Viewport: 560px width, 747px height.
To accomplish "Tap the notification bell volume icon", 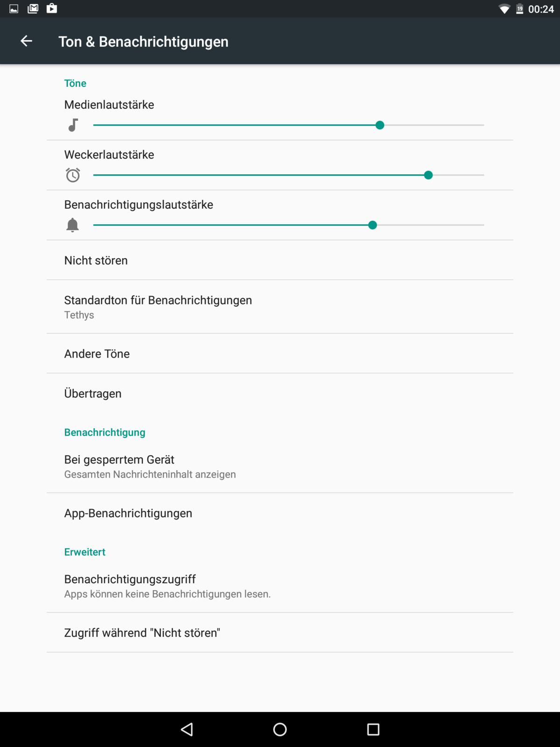I will click(73, 225).
